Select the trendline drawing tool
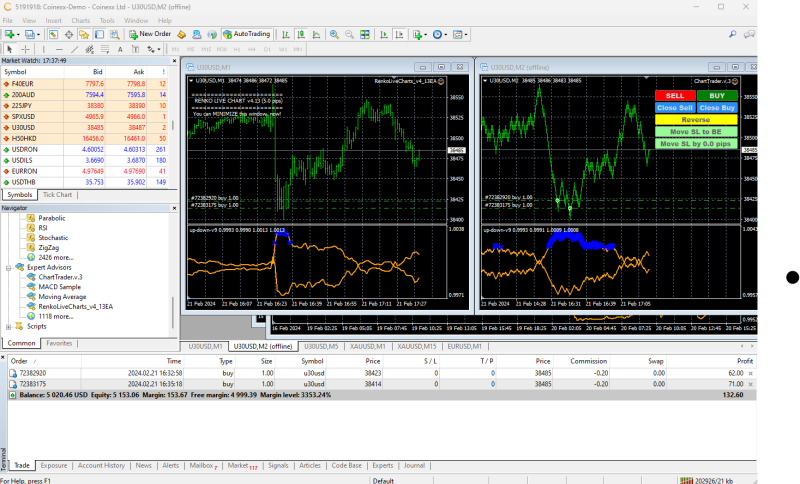Screen dimensions: 800x484 click(76, 48)
